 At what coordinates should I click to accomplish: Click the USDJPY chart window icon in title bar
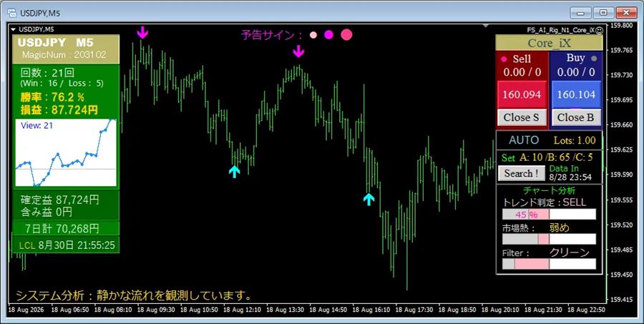coord(12,13)
